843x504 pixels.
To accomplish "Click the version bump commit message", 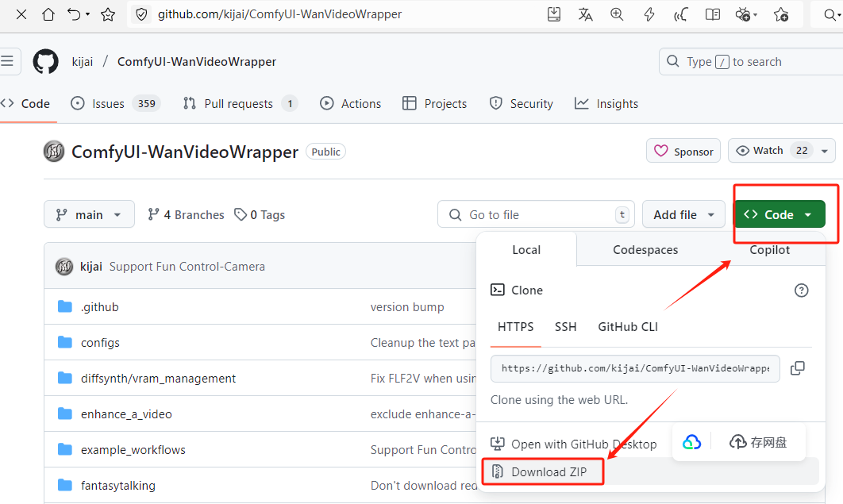I will (407, 307).
